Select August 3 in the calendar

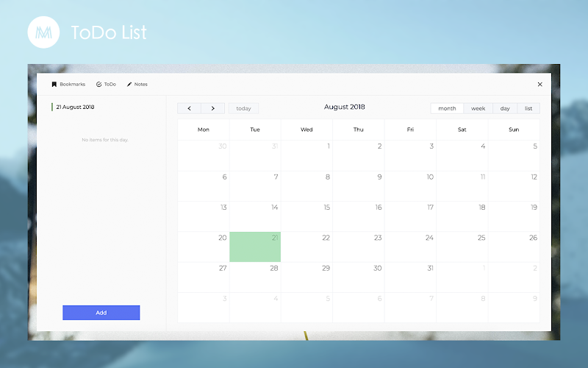coord(410,156)
